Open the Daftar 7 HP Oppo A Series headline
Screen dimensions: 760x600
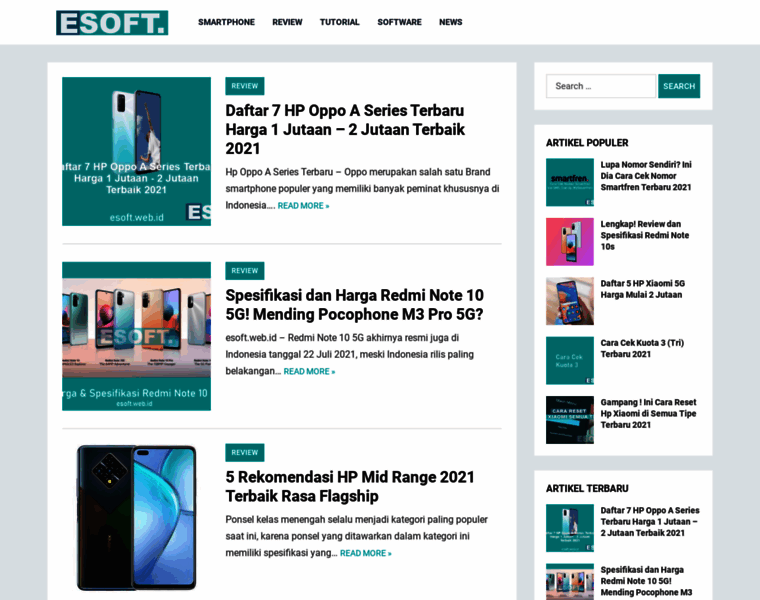tap(345, 129)
